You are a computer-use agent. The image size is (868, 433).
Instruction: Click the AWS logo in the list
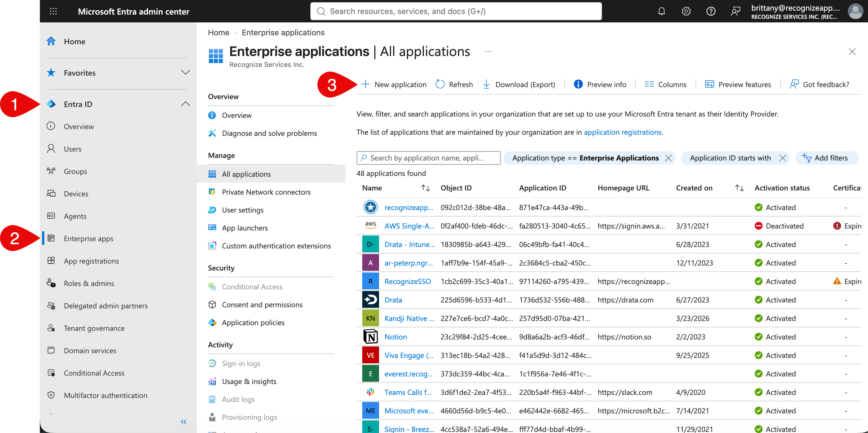[x=370, y=225]
